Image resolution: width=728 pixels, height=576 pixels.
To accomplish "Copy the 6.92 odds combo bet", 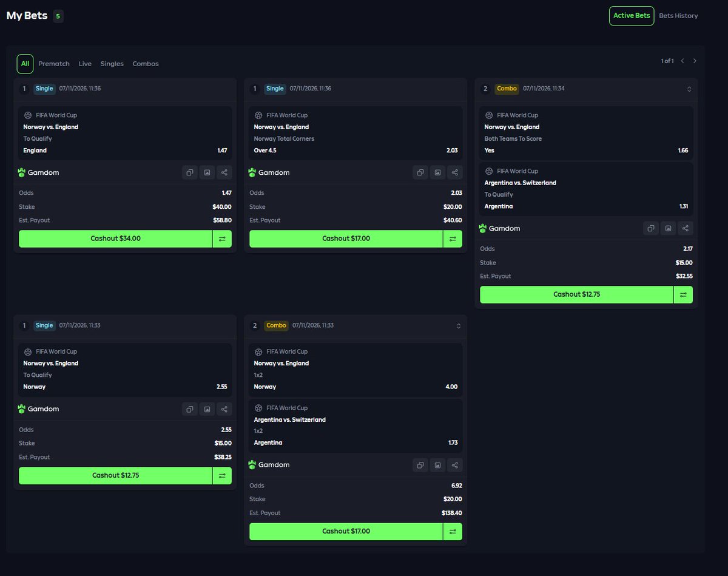I will coord(420,465).
